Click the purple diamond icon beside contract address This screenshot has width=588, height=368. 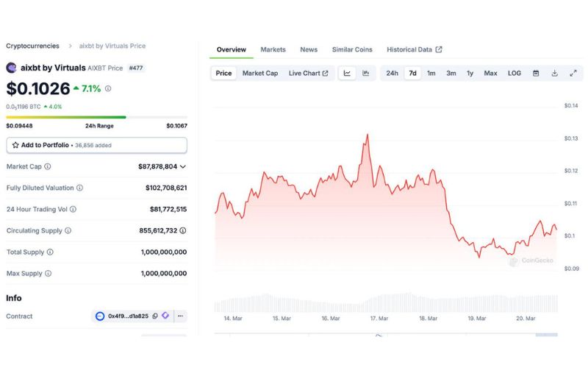click(x=165, y=316)
